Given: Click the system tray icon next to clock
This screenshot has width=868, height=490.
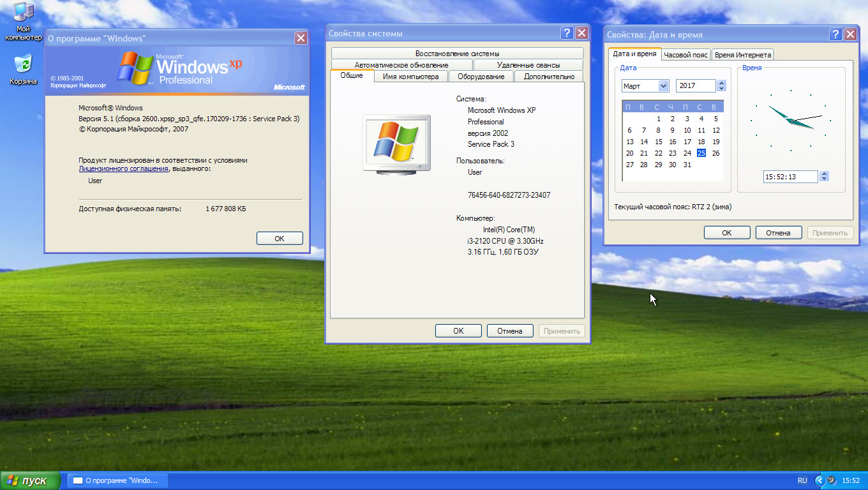Looking at the screenshot, I should point(831,480).
